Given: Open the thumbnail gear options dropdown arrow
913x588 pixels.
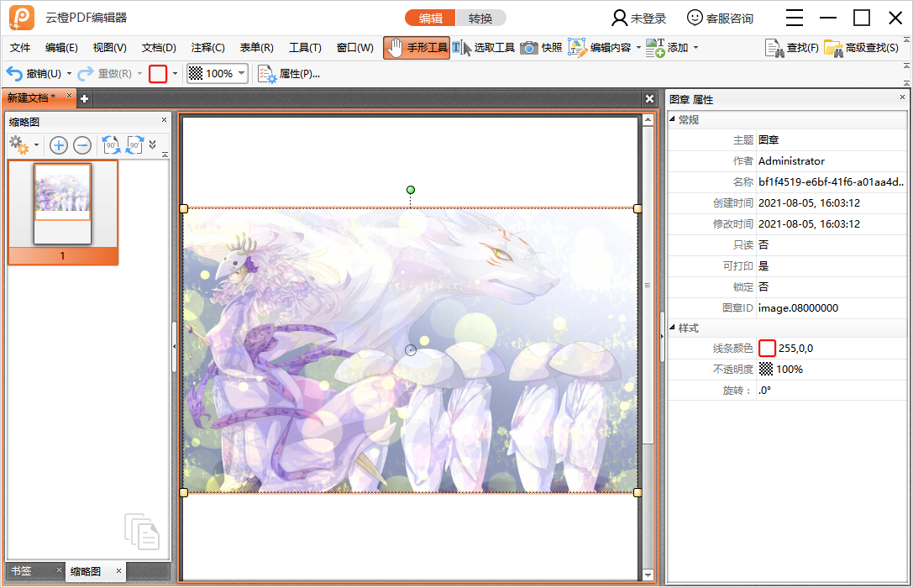Looking at the screenshot, I should (x=36, y=145).
